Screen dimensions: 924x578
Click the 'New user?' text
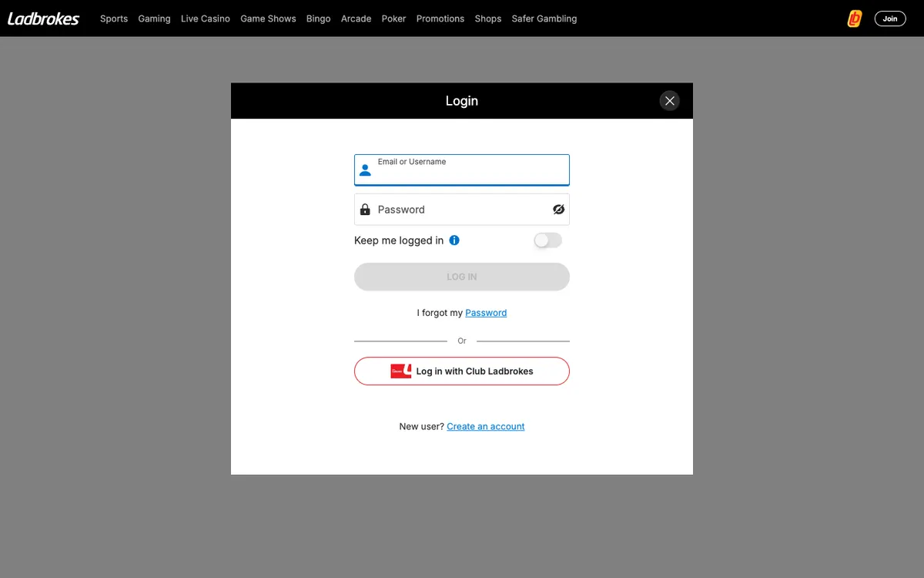pyautogui.click(x=421, y=426)
